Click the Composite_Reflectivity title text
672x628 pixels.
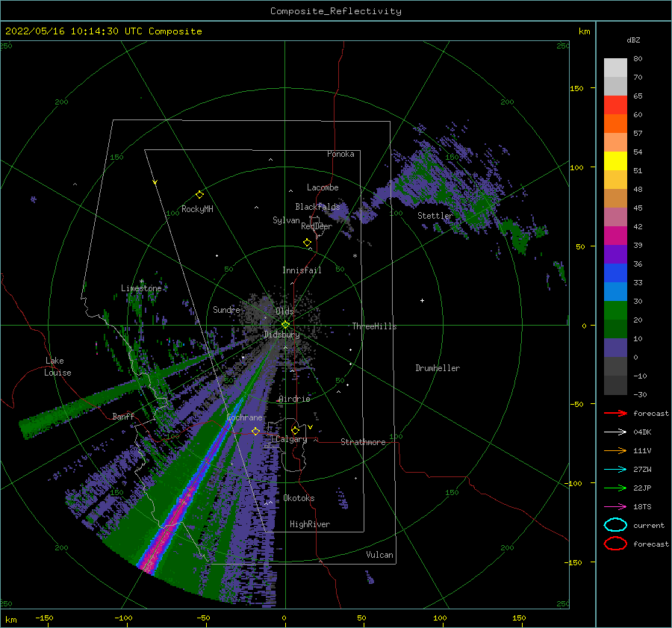[x=336, y=11]
